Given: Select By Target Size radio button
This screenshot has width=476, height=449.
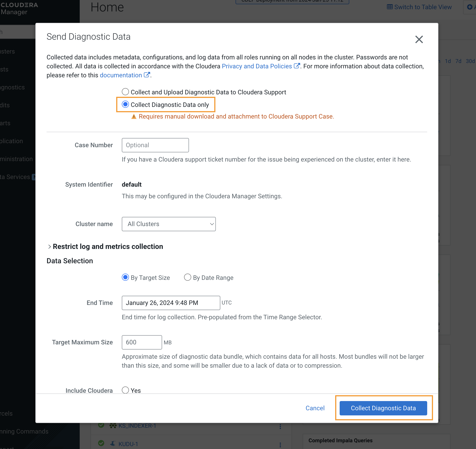Looking at the screenshot, I should [x=125, y=277].
